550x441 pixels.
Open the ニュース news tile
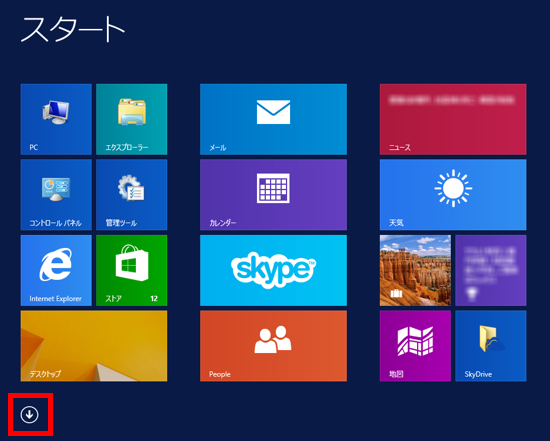453,119
